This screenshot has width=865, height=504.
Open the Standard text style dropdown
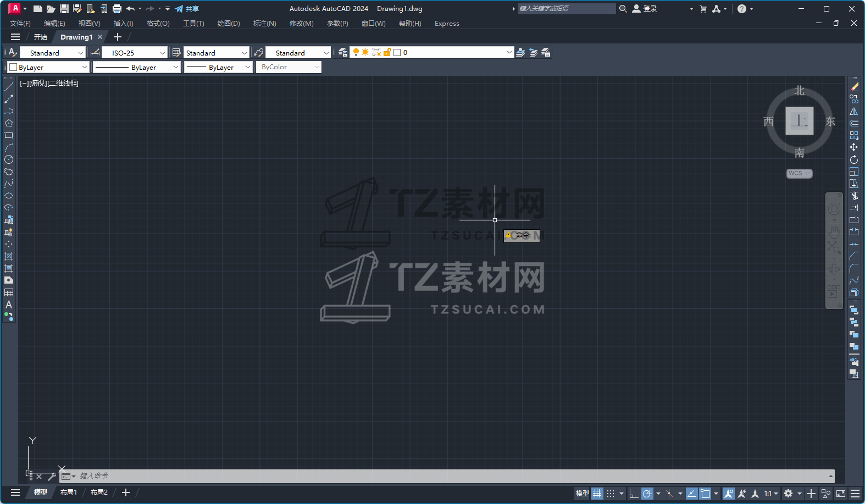coord(53,53)
